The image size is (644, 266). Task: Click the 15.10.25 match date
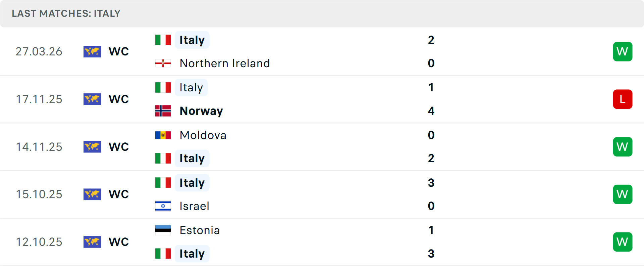39,194
